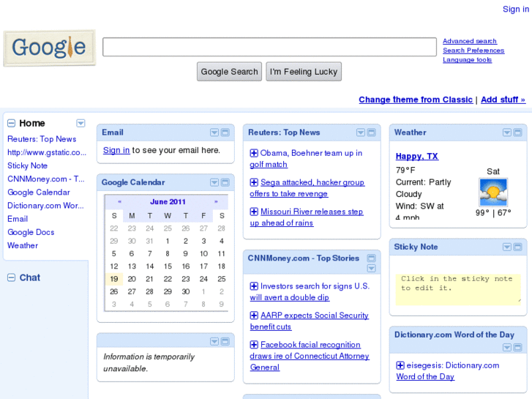Select the gstatic.co... URL sidebar item
532x399 pixels.
(47, 152)
